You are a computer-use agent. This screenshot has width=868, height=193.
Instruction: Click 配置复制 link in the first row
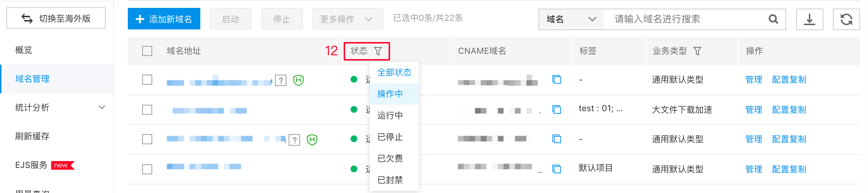click(x=789, y=80)
